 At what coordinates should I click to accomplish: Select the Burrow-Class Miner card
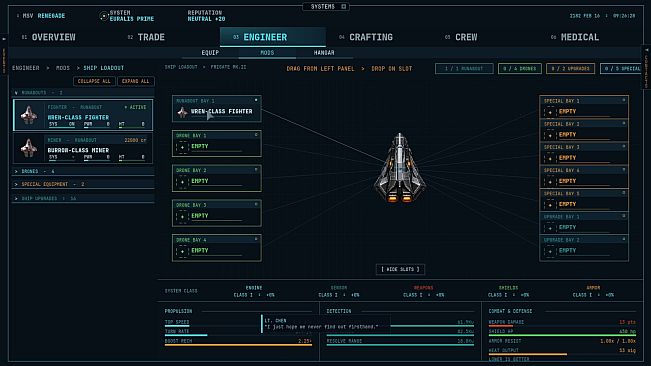pyautogui.click(x=83, y=148)
